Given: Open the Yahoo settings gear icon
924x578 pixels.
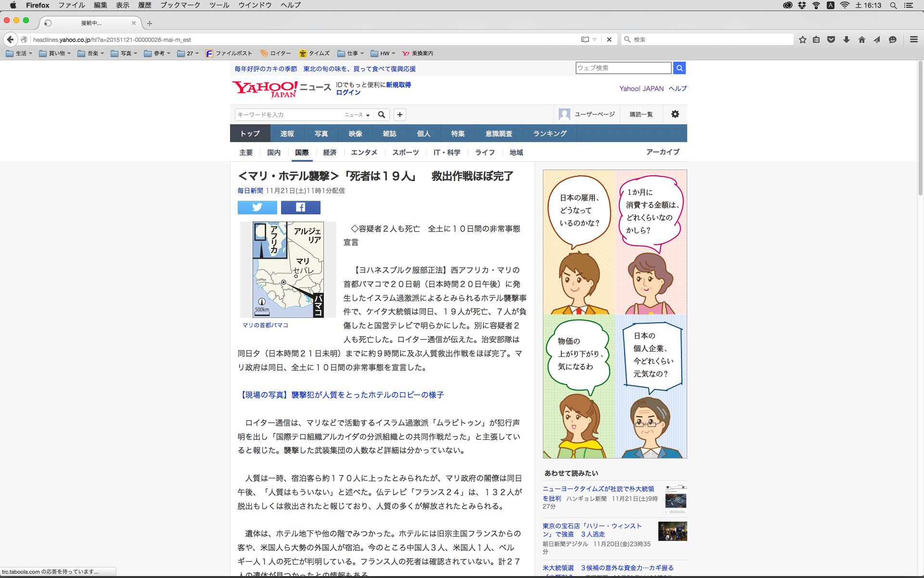Looking at the screenshot, I should tap(675, 114).
